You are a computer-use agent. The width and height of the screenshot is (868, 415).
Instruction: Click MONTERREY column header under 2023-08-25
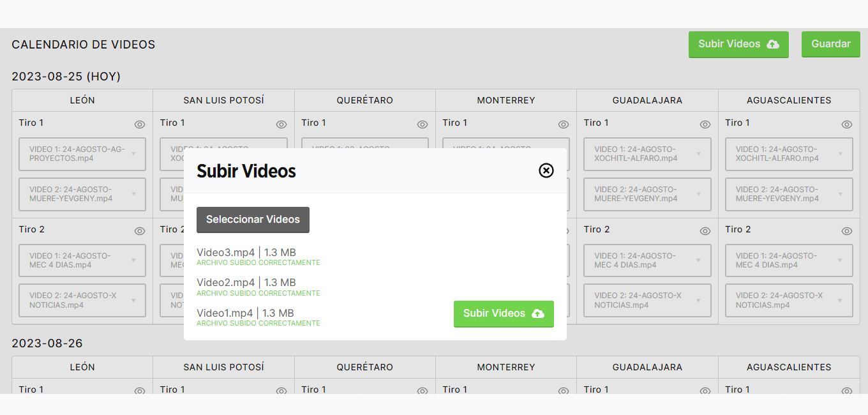click(x=506, y=100)
